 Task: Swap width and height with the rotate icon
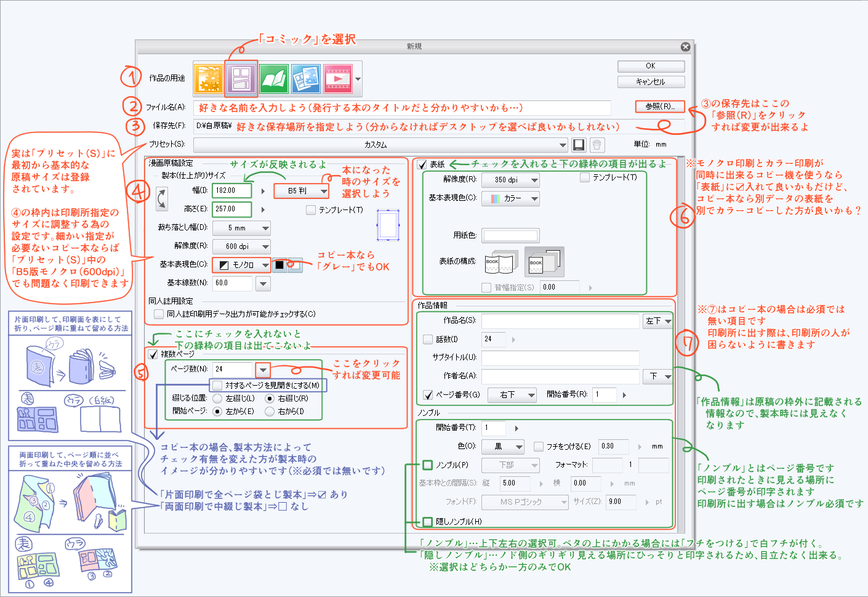click(x=162, y=200)
